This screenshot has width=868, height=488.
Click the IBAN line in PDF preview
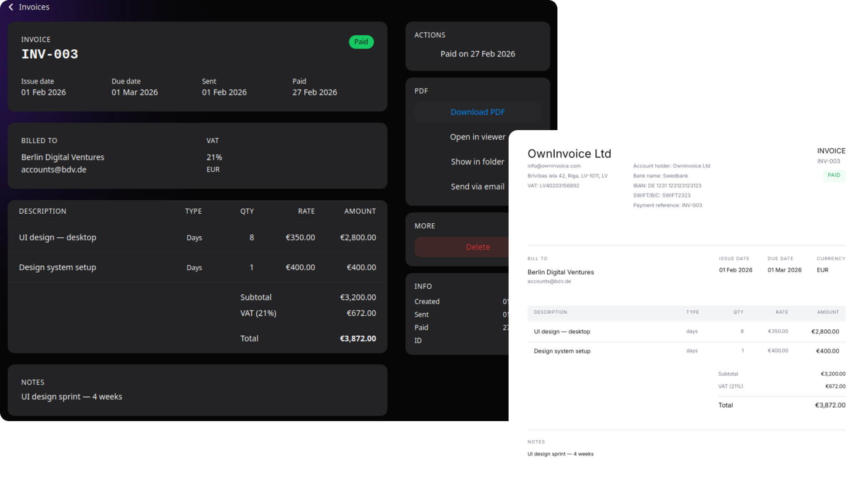tap(667, 186)
